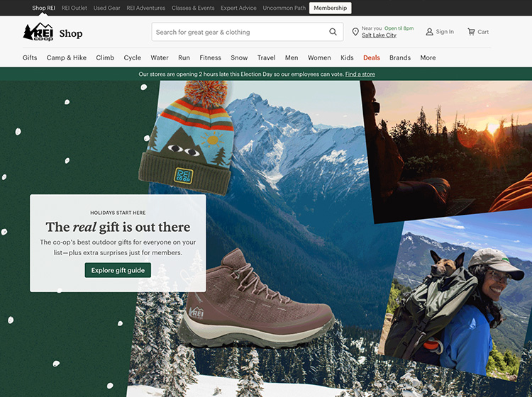Click the 'HOLIDAYS START HERE' text
The width and height of the screenshot is (532, 397).
pos(118,213)
